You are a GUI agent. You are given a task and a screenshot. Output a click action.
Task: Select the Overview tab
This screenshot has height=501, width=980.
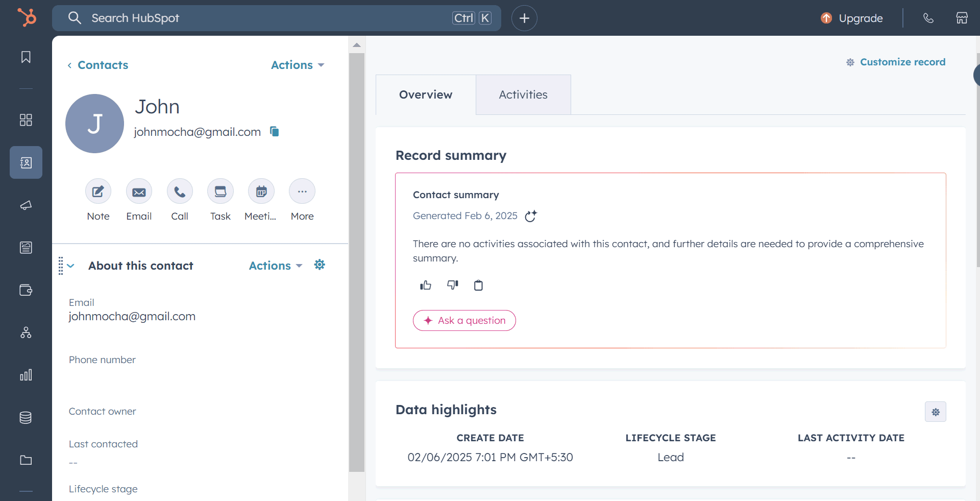pos(425,94)
